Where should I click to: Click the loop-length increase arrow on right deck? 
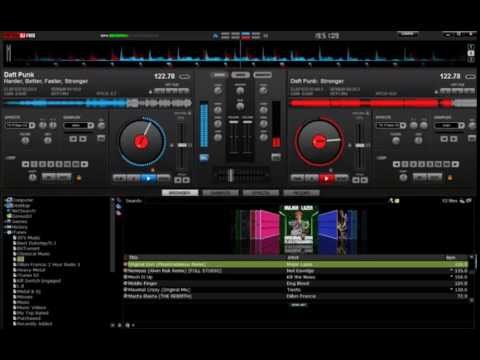tap(455, 164)
